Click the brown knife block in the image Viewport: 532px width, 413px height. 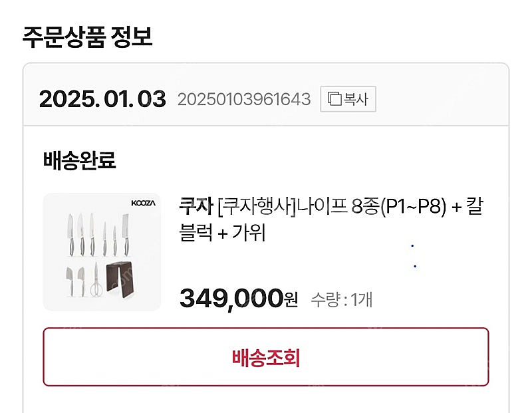[120, 279]
